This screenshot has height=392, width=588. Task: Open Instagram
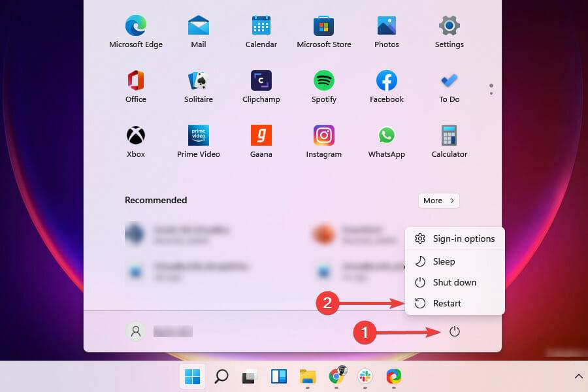click(324, 141)
